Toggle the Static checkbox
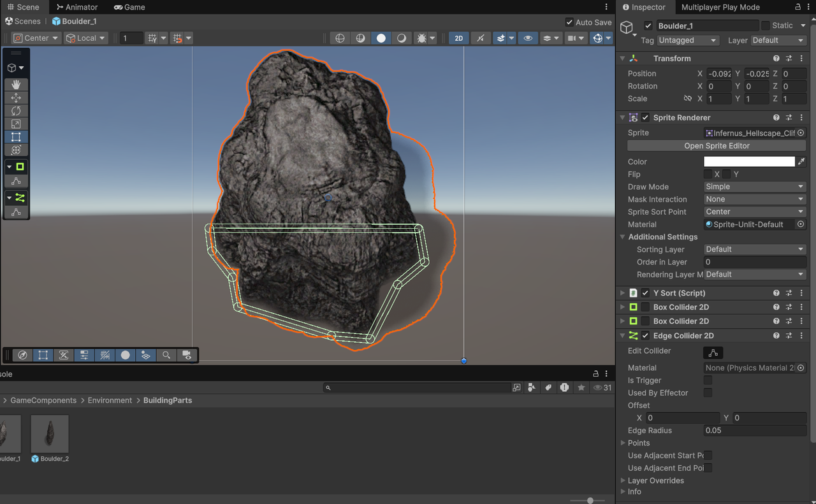The width and height of the screenshot is (816, 504). [x=765, y=25]
